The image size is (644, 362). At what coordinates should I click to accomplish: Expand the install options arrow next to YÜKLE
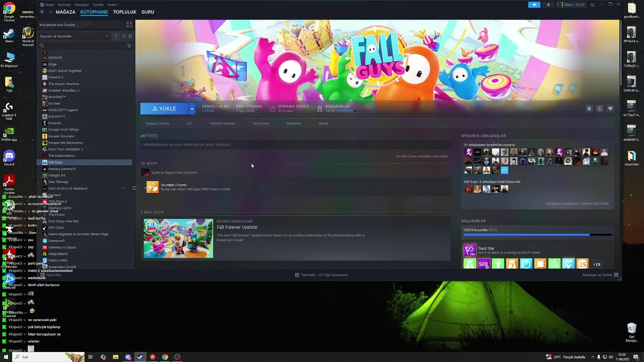click(192, 109)
